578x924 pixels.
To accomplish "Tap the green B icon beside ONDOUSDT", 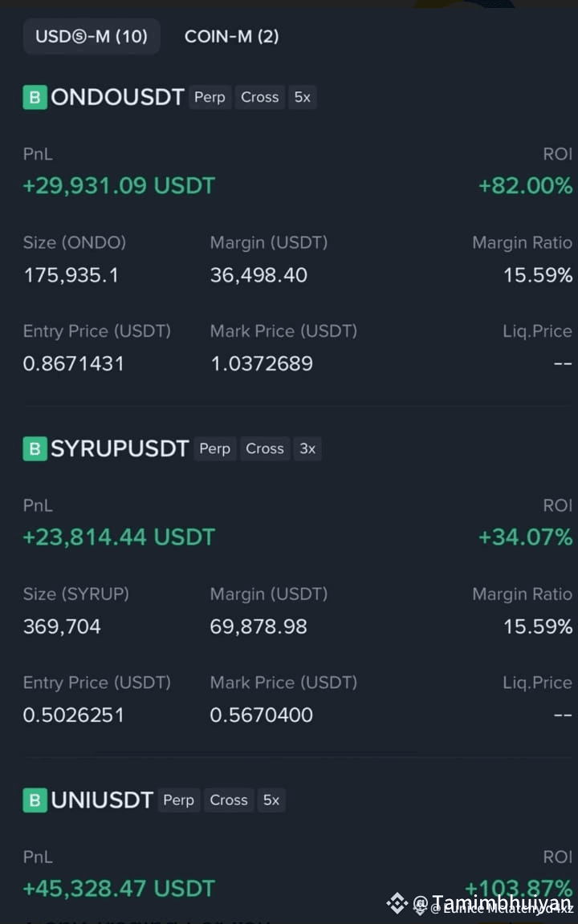I will pos(35,97).
